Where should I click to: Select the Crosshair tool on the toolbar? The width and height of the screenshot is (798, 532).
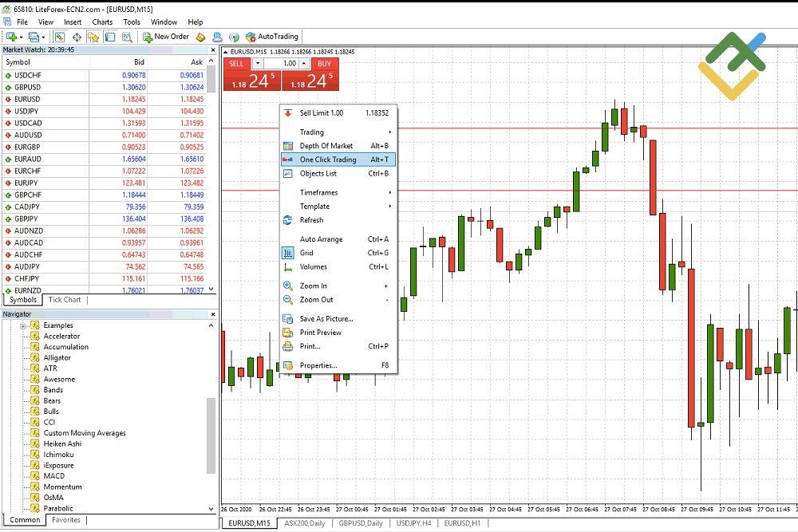76,36
